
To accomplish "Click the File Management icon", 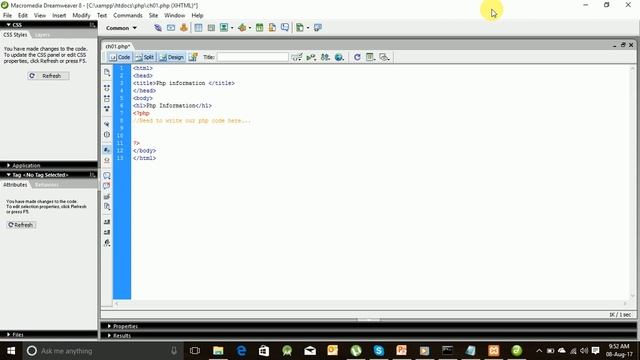I will (325, 57).
